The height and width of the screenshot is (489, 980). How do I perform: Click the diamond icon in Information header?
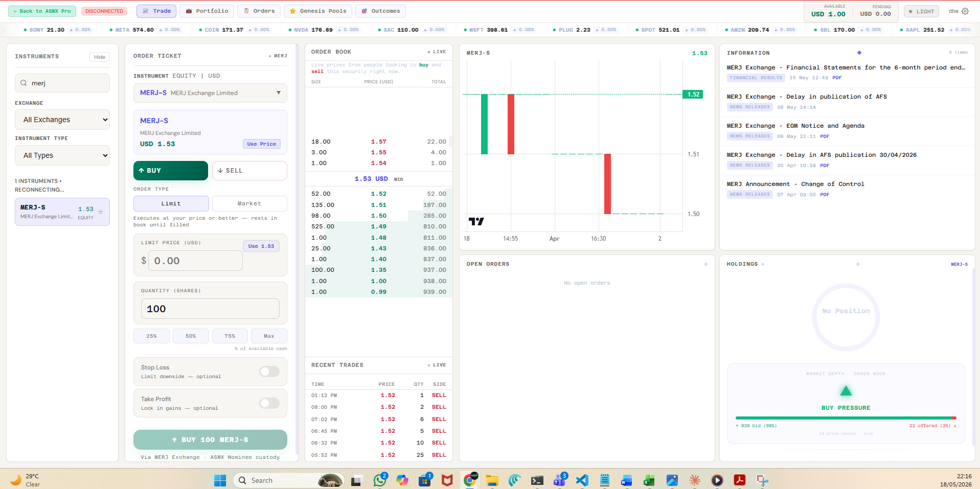859,53
